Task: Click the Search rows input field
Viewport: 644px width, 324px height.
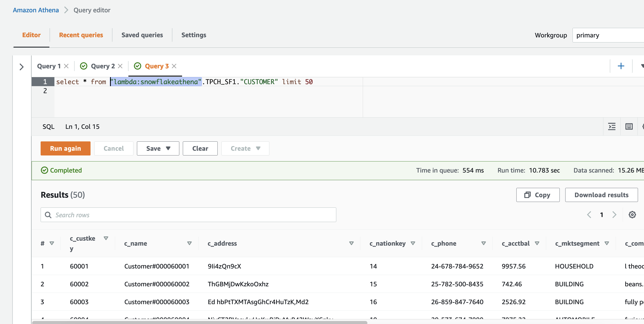Action: 188,215
